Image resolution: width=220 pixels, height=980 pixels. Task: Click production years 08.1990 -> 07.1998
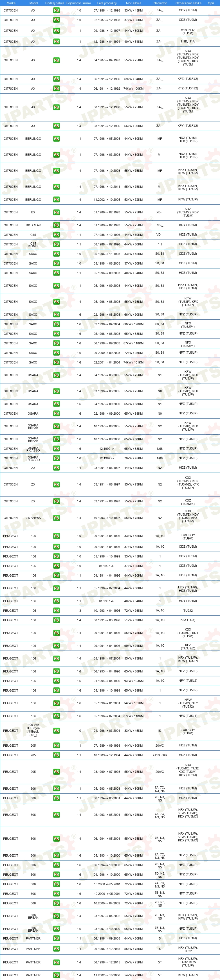[107, 772]
